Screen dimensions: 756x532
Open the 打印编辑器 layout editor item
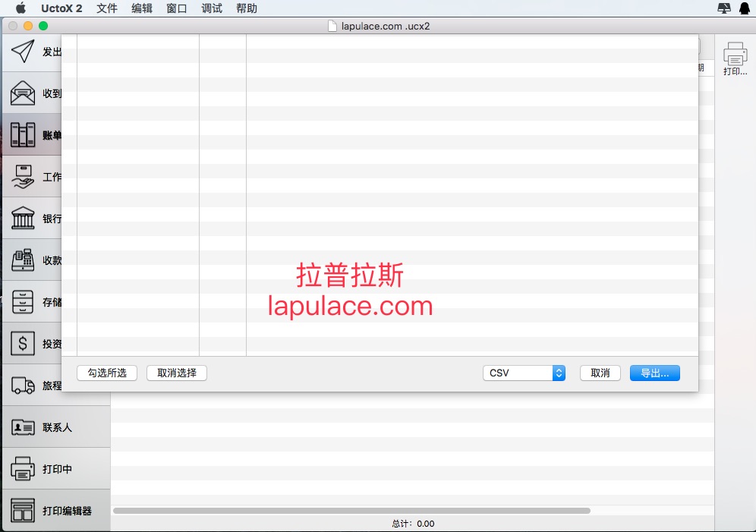[x=56, y=510]
